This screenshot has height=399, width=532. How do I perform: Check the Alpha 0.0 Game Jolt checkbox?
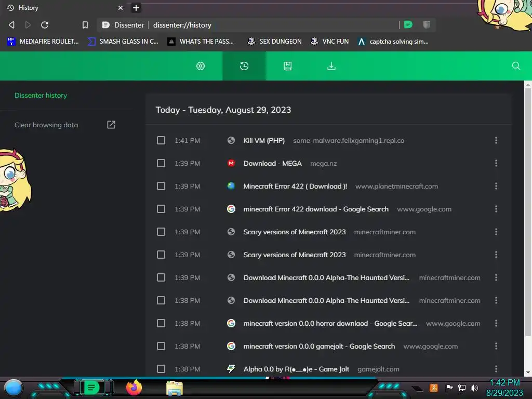point(161,369)
